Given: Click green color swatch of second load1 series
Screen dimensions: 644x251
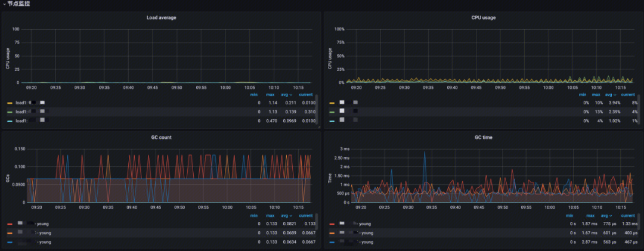Looking at the screenshot, I should [x=10, y=111].
